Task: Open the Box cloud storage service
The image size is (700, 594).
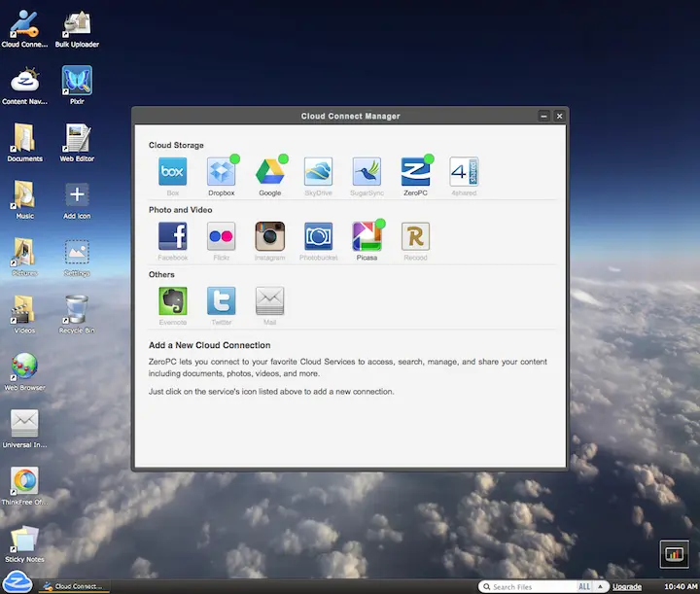Action: 173,171
